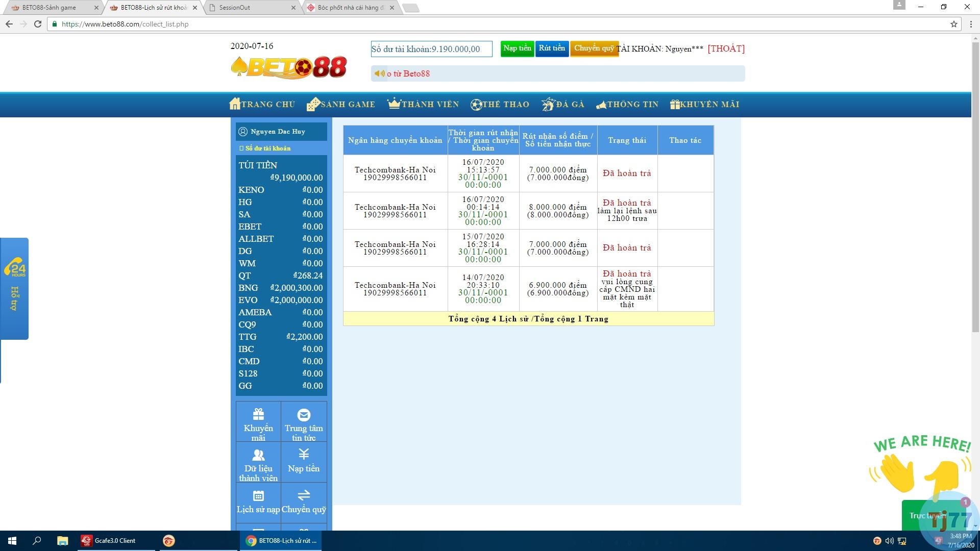Click the Chuyển quỹ arrows sidebar icon
980x551 pixels.
pyautogui.click(x=304, y=495)
